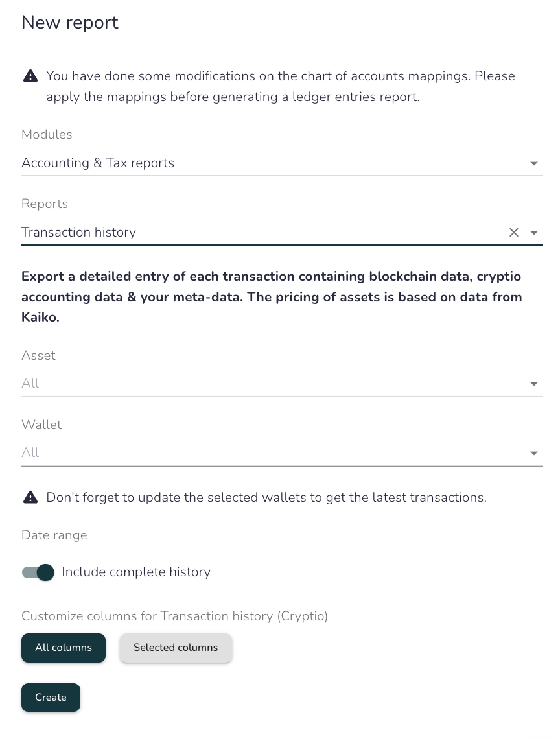Viewport: 560px width, 739px height.
Task: Click the Accounting & Tax reports field
Action: pyautogui.click(x=282, y=163)
